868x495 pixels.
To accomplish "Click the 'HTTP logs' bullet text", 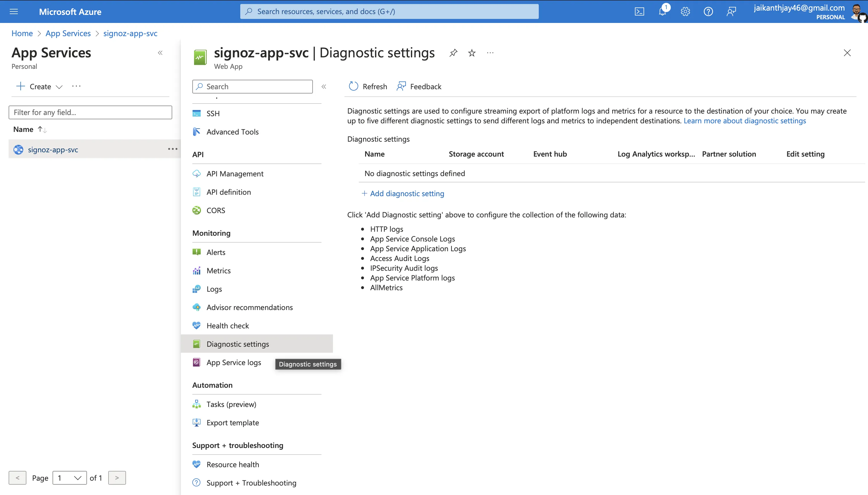I will click(387, 229).
